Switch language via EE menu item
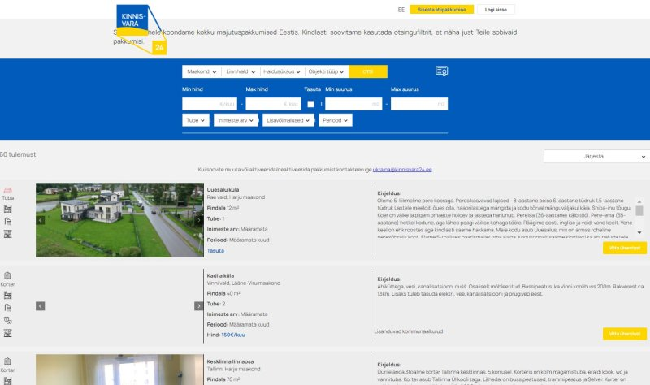650x385 pixels. [401, 10]
